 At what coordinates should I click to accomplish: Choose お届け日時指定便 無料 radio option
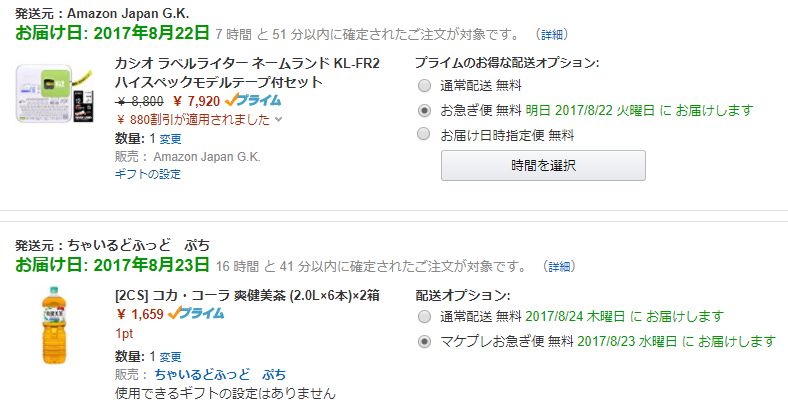click(x=425, y=133)
